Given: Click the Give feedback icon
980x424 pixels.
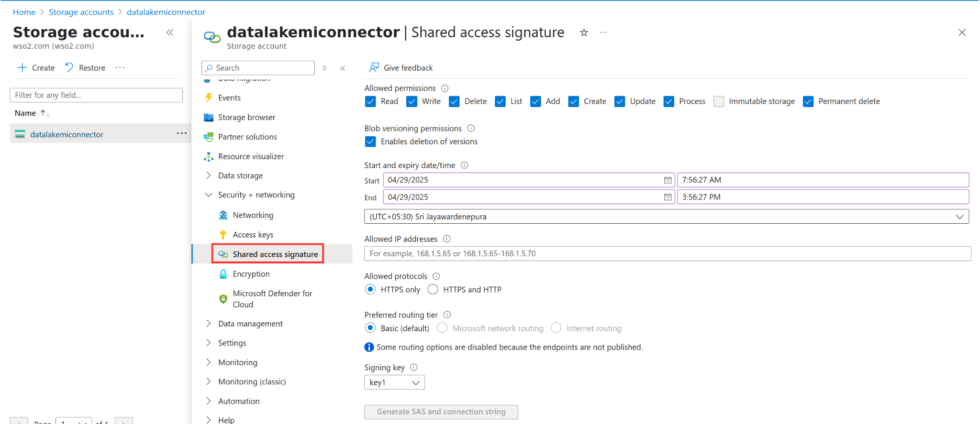Looking at the screenshot, I should (x=374, y=67).
